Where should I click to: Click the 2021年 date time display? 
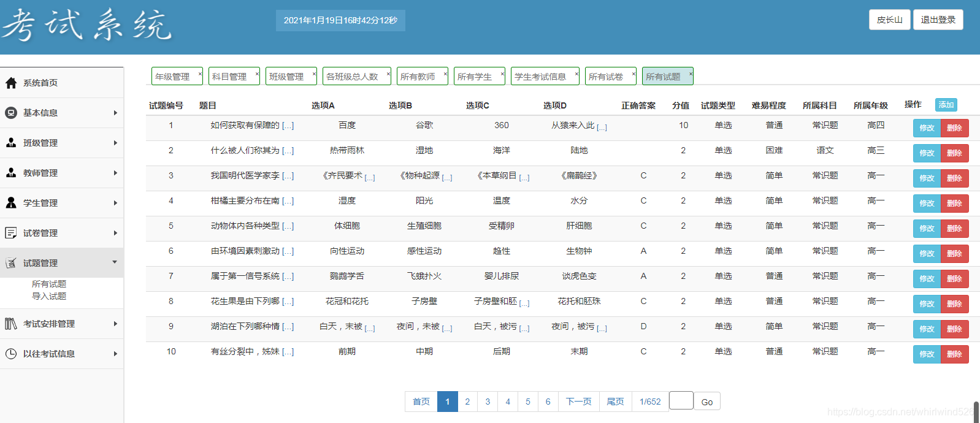click(x=340, y=20)
